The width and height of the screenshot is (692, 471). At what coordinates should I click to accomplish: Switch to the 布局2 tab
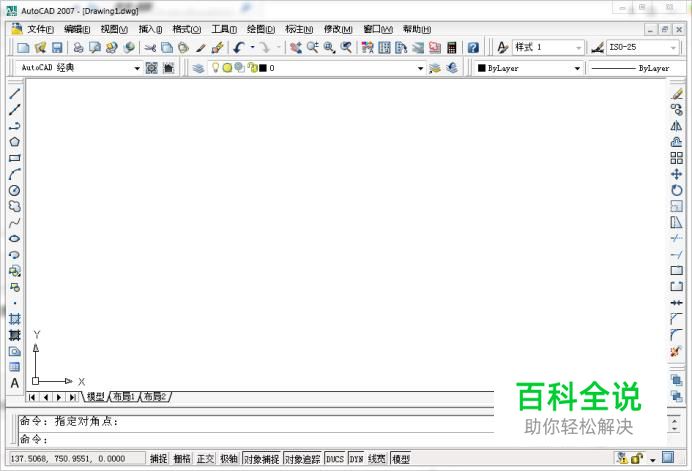coord(155,396)
